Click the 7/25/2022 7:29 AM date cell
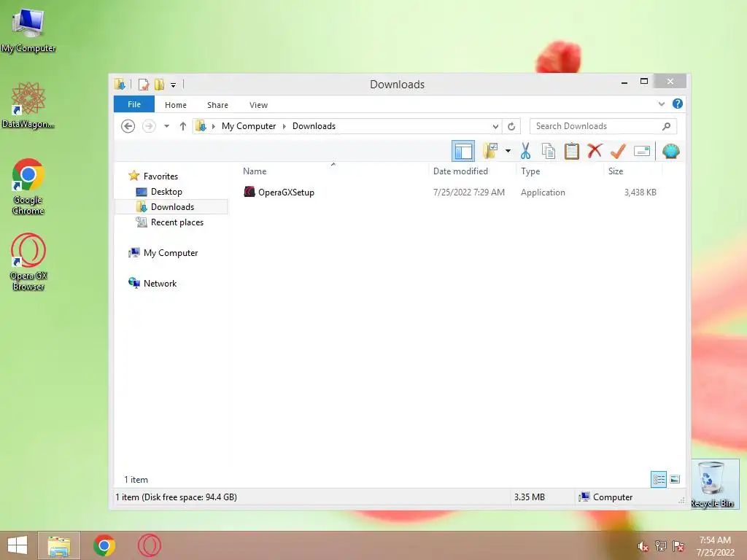 (469, 192)
